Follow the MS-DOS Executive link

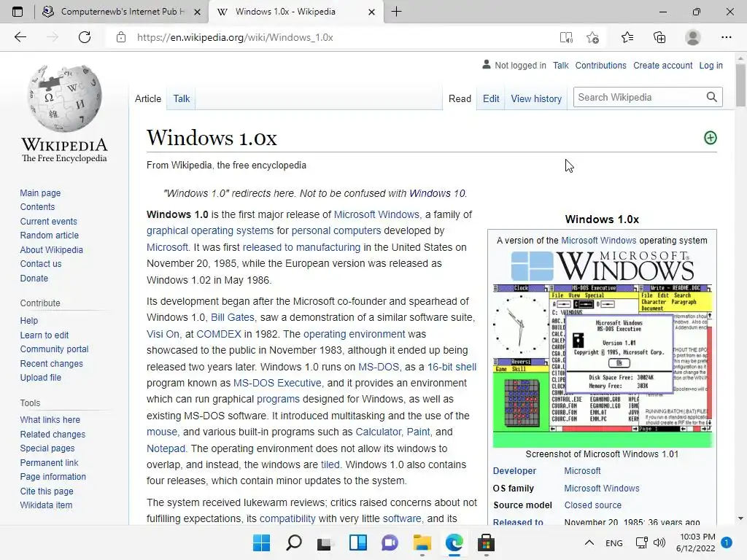click(x=277, y=383)
